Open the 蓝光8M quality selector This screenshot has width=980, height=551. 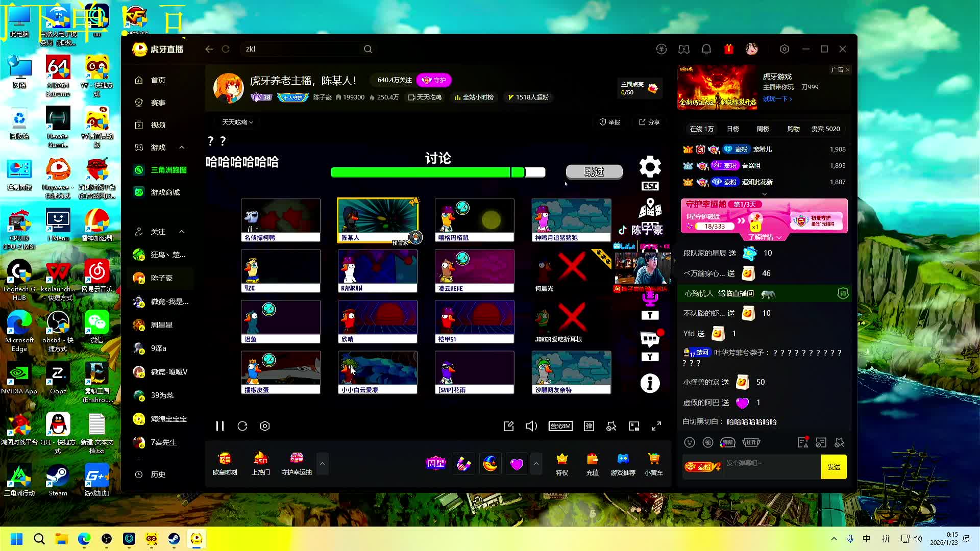pyautogui.click(x=560, y=426)
